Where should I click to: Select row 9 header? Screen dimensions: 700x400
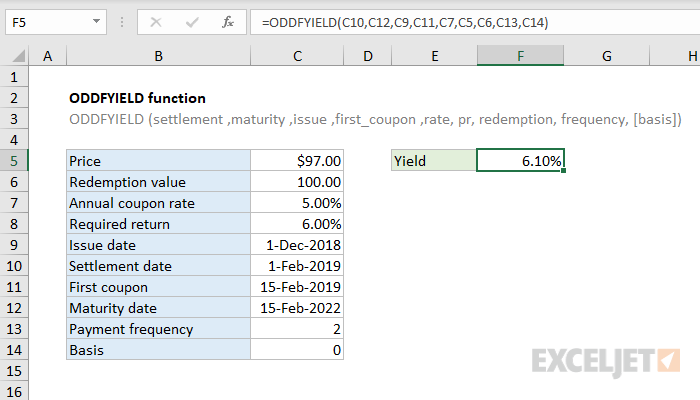tap(14, 245)
